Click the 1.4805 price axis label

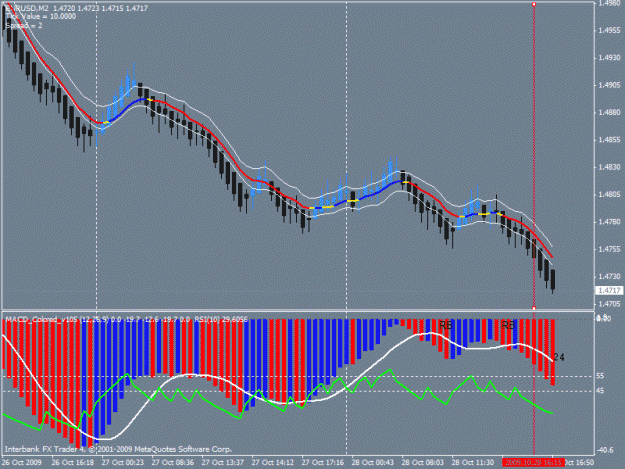click(609, 195)
